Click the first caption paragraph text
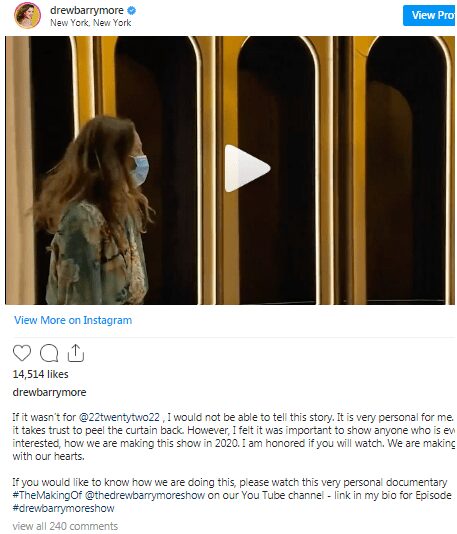The image size is (457, 534). 234,437
